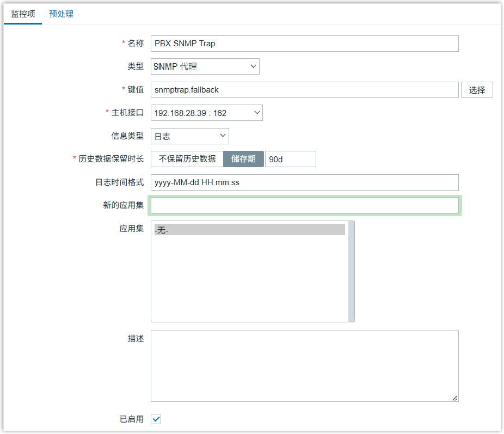The image size is (504, 434).
Task: Focus the empty 新的应用集 input
Action: [x=304, y=205]
